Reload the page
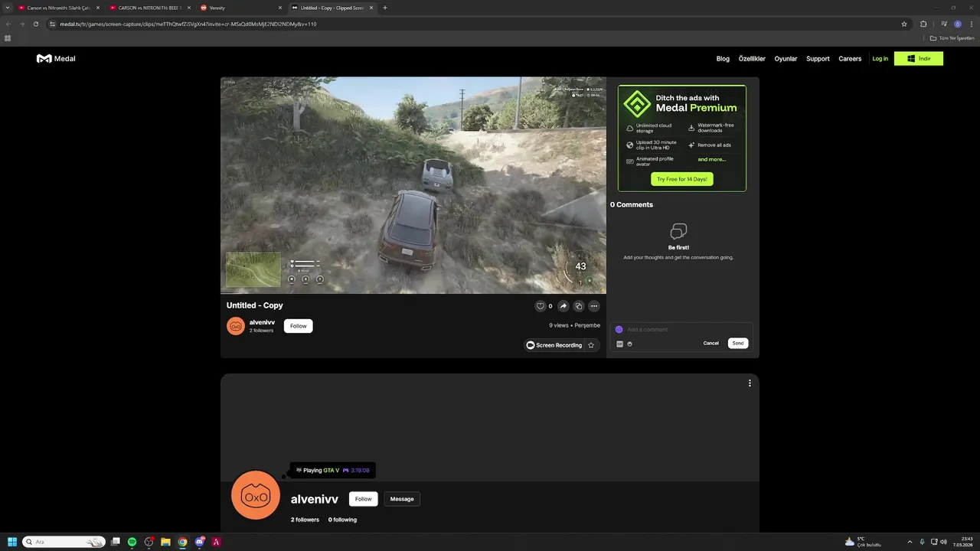Viewport: 980px width, 551px height. pos(36,24)
